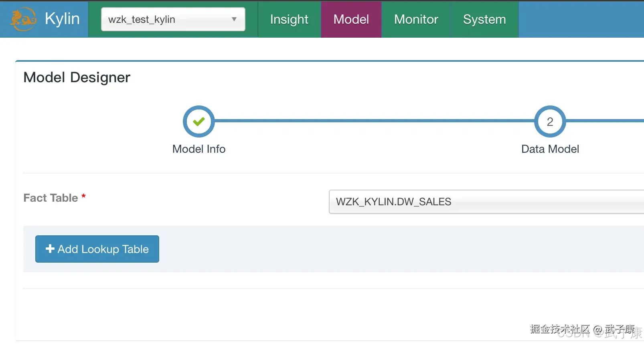Screen dimensions: 644x344
Task: Click the Fact Table field label
Action: [51, 198]
